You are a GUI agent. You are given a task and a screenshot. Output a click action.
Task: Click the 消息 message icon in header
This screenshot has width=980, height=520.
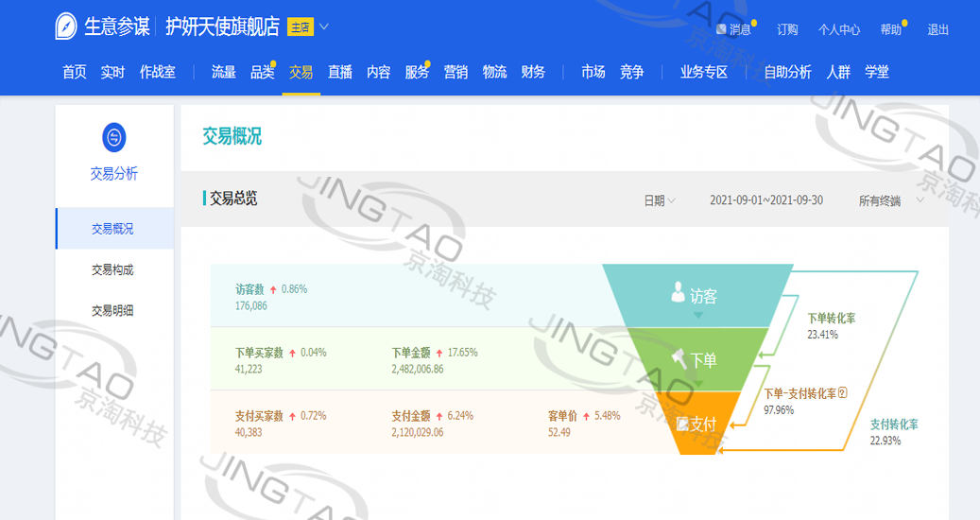(x=722, y=29)
